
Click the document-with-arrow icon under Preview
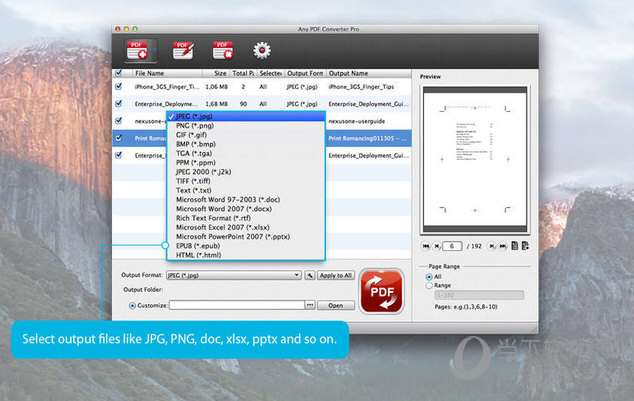click(x=525, y=245)
